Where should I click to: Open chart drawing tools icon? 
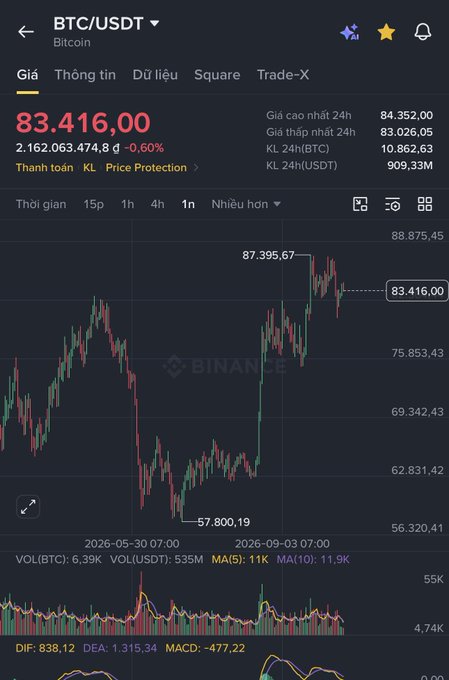tap(360, 204)
